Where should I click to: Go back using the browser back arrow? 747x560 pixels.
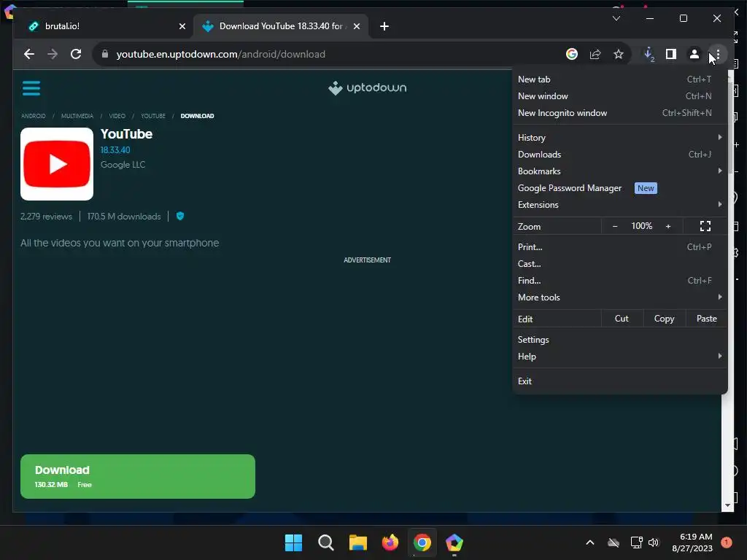coord(29,54)
